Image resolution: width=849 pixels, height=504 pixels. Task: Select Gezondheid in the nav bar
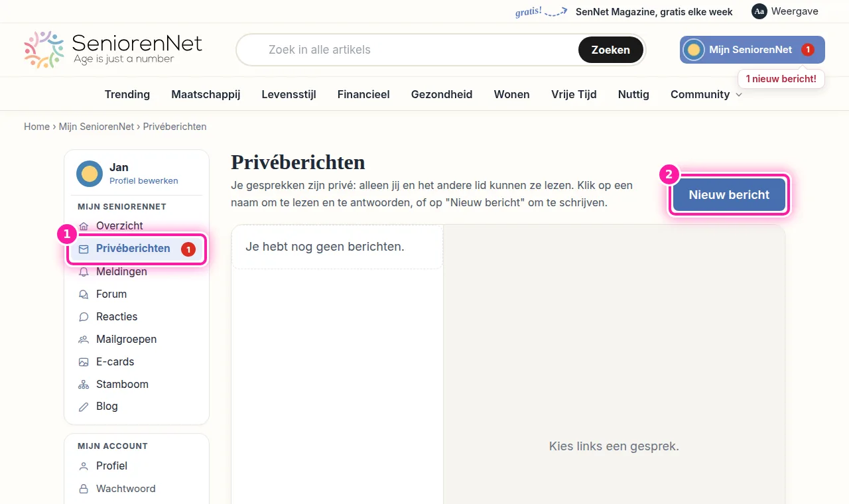pos(442,94)
